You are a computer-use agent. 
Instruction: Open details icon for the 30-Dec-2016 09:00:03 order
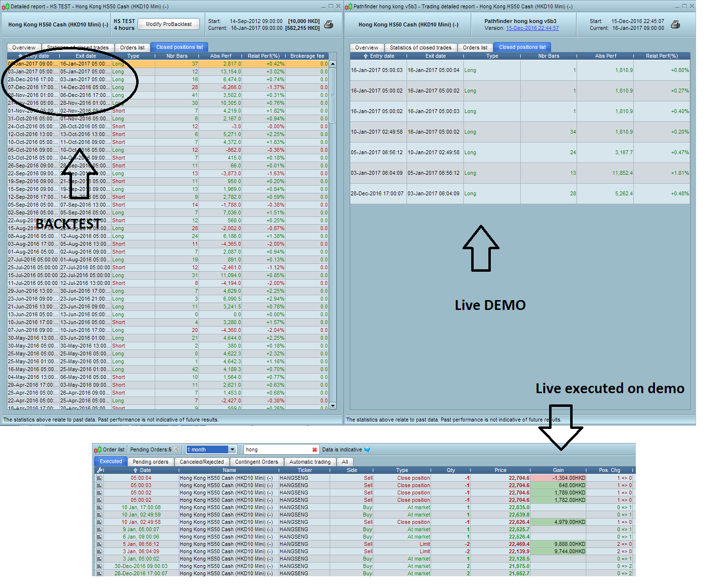click(x=99, y=566)
